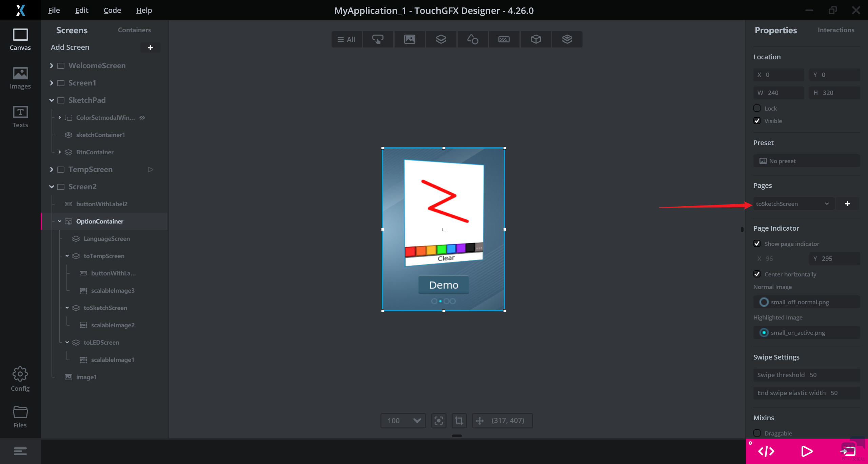
Task: Switch to the Interactions tab
Action: (x=836, y=30)
